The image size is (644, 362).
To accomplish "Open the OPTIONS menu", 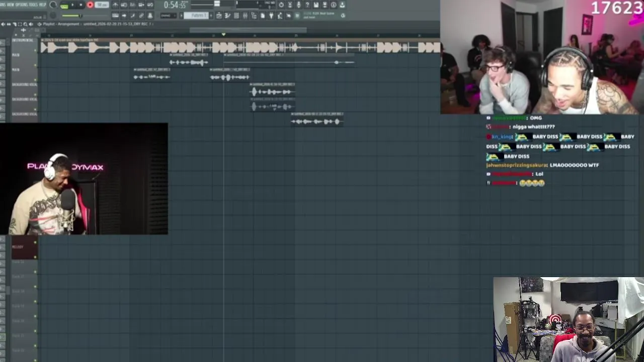I will point(22,5).
